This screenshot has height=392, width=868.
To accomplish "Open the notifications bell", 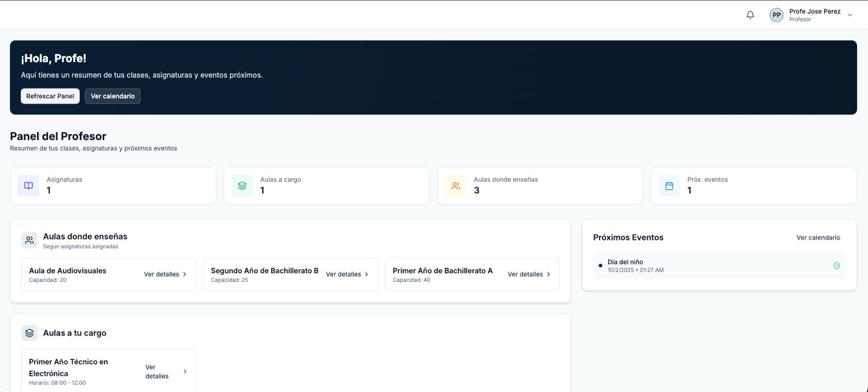I will point(750,15).
